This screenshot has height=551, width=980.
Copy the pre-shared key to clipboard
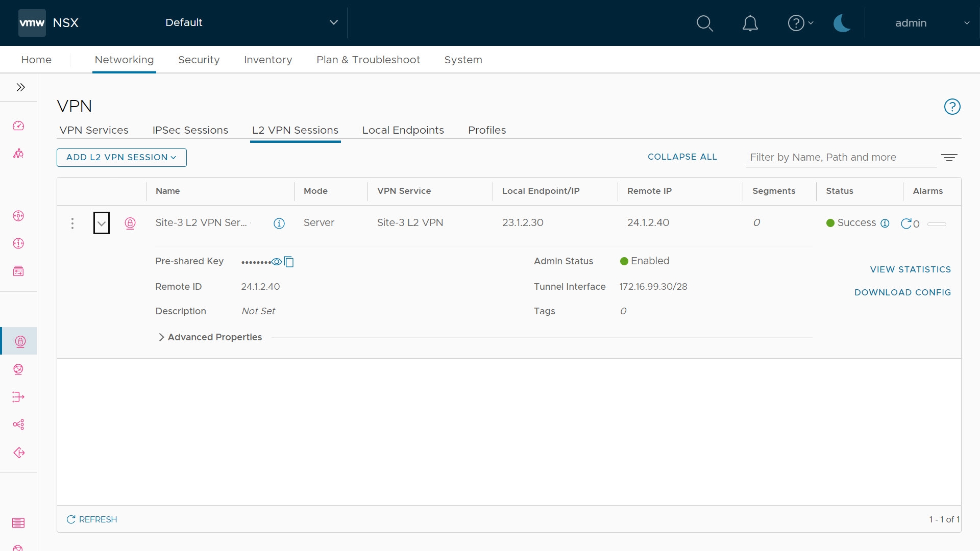(x=289, y=262)
